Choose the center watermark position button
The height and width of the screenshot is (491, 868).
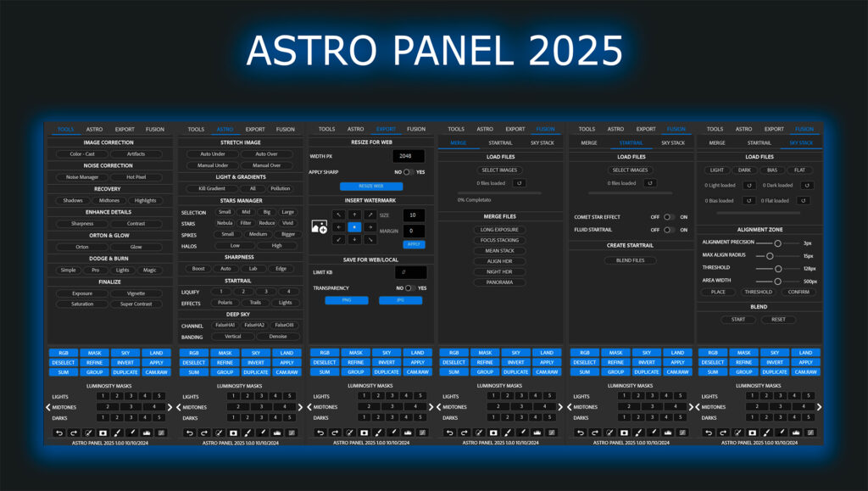click(x=354, y=227)
